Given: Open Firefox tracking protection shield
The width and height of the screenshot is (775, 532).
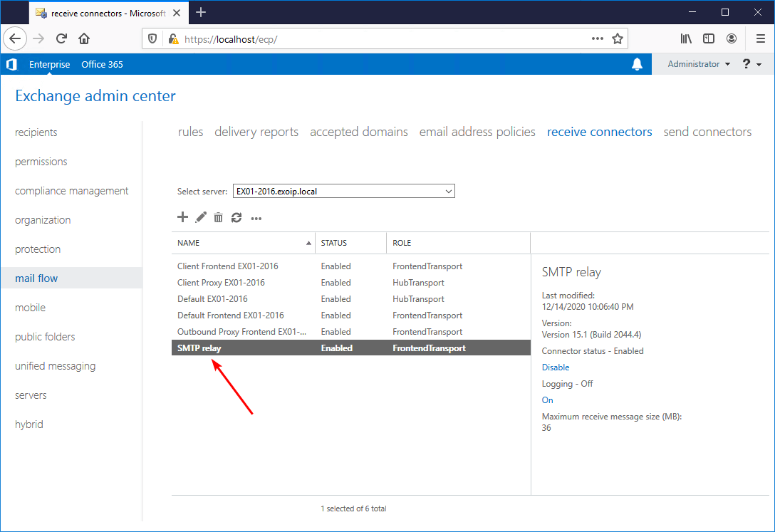Looking at the screenshot, I should pyautogui.click(x=152, y=38).
